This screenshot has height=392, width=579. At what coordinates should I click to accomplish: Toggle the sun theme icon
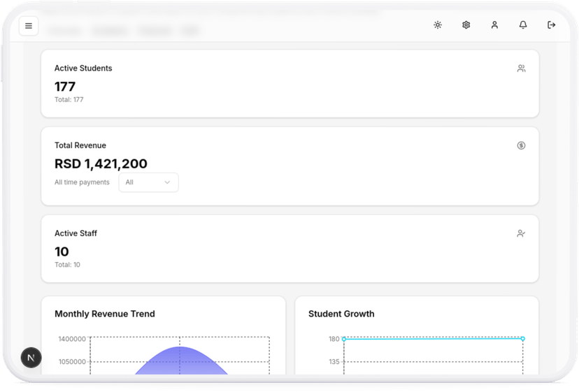[x=438, y=24]
